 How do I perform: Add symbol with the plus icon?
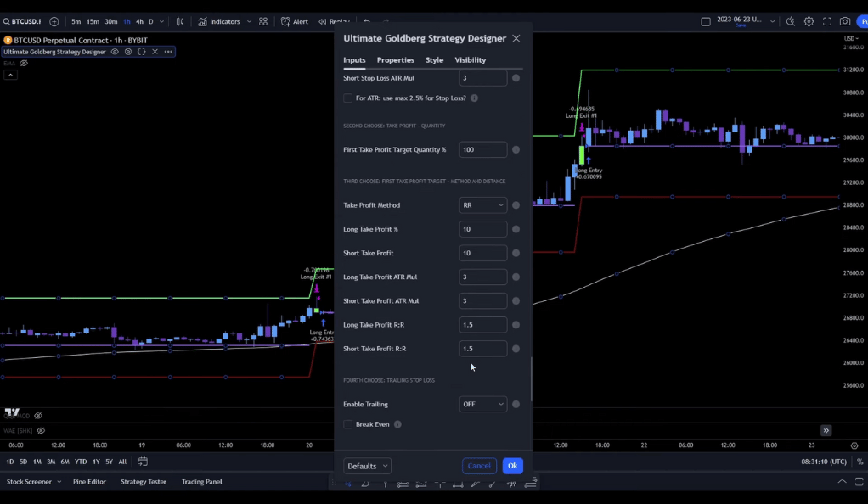click(x=54, y=21)
